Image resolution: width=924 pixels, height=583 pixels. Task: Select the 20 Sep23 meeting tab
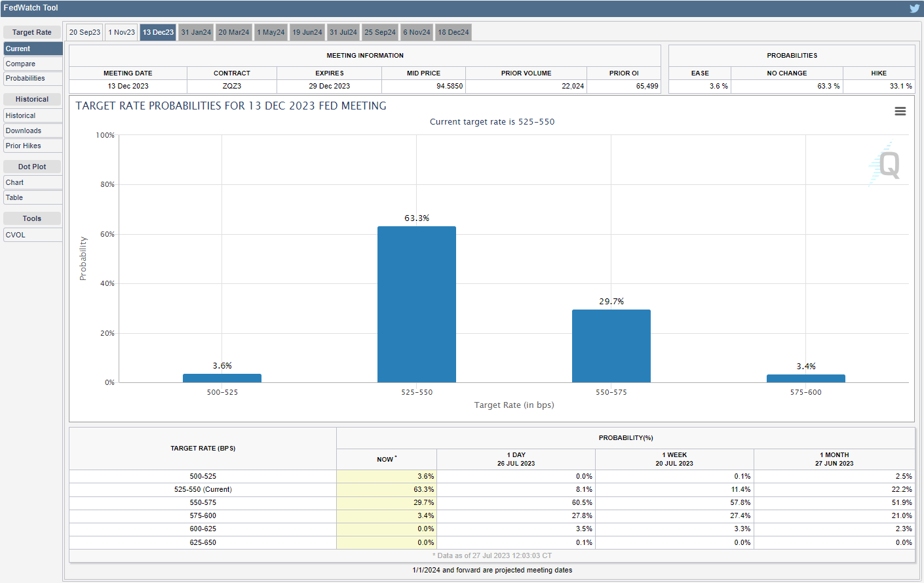point(85,32)
